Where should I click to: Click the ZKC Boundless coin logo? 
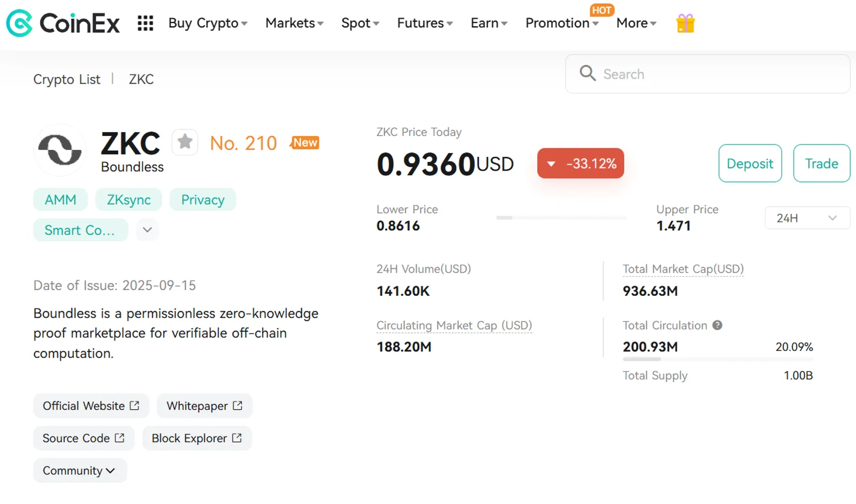point(60,150)
